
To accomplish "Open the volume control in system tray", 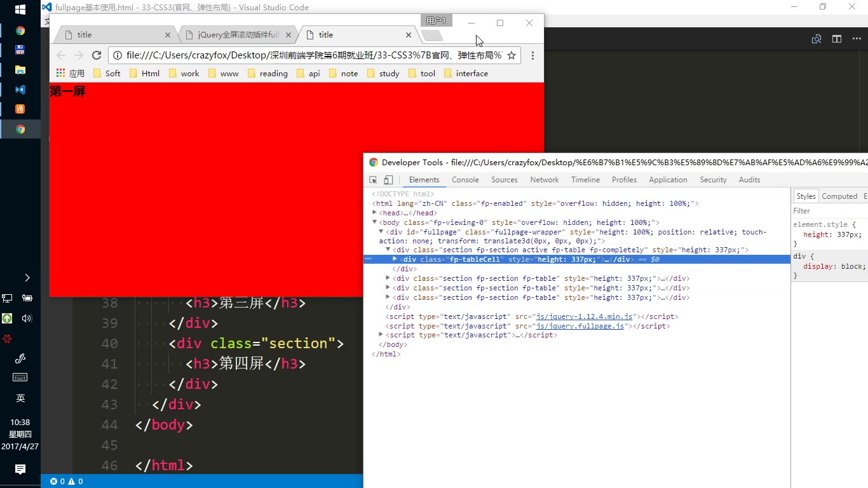I will coord(27,318).
